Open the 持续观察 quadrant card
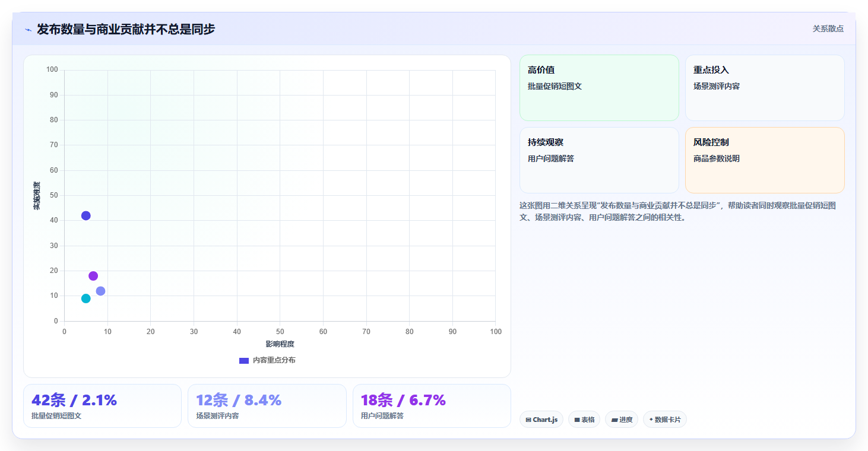The image size is (868, 451). click(599, 160)
